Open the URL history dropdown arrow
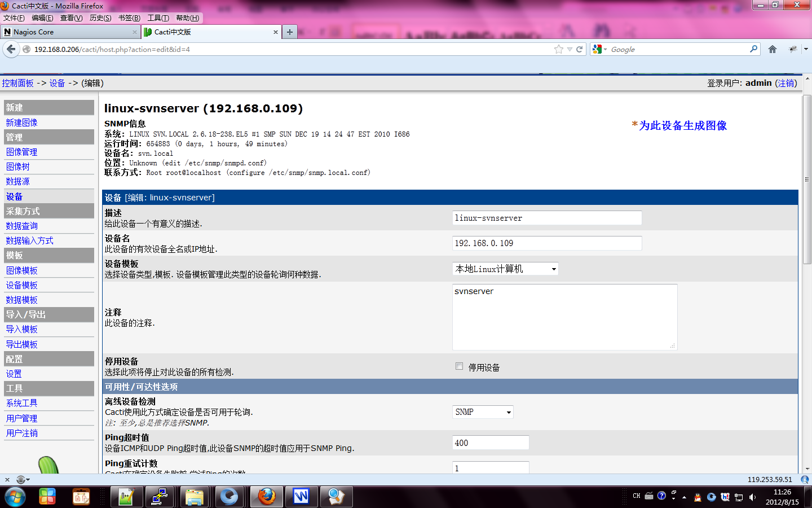This screenshot has width=812, height=508. 570,50
